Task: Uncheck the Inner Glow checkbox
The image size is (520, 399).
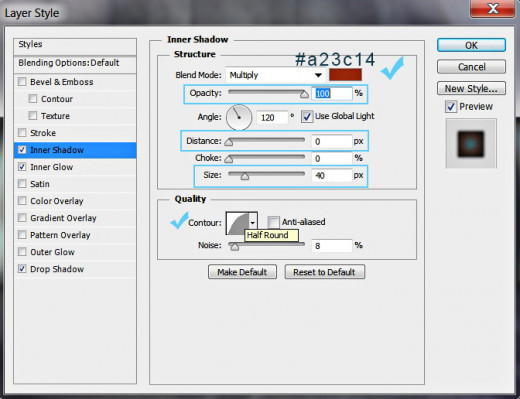Action: (x=22, y=167)
